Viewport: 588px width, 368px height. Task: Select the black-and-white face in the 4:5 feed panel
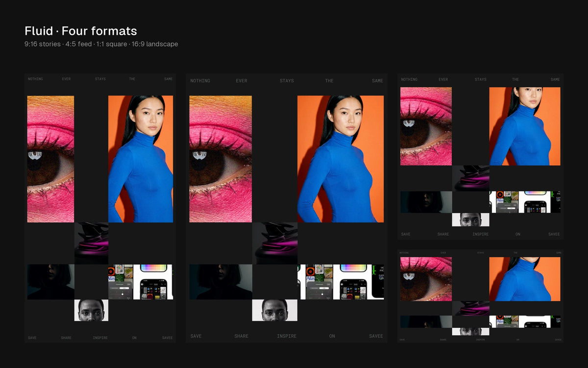pyautogui.click(x=275, y=310)
